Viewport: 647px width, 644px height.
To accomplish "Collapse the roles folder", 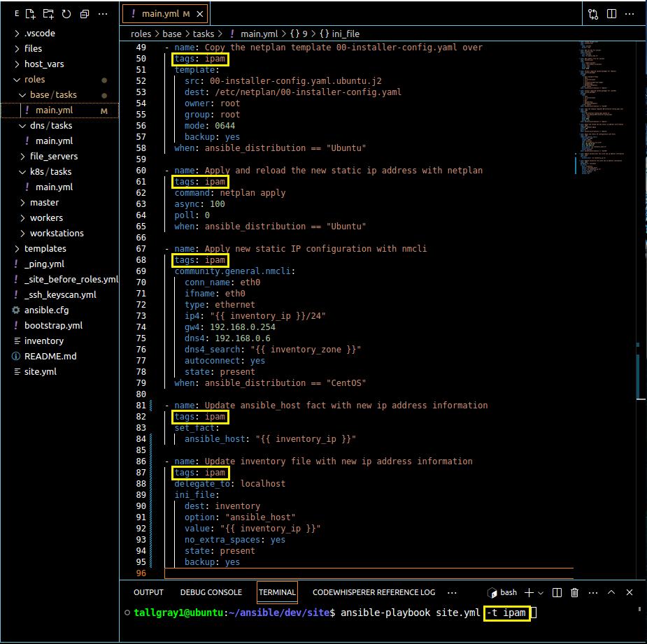I will [34, 79].
